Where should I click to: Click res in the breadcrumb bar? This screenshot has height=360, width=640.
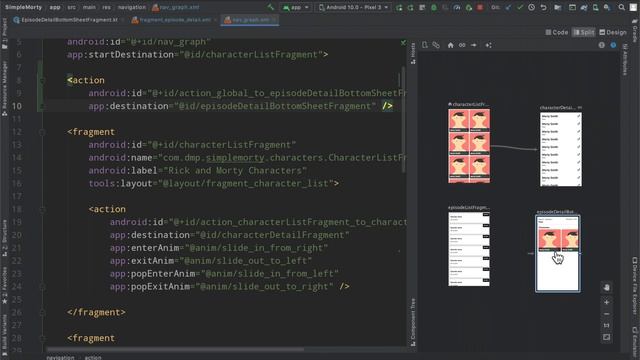[x=107, y=7]
